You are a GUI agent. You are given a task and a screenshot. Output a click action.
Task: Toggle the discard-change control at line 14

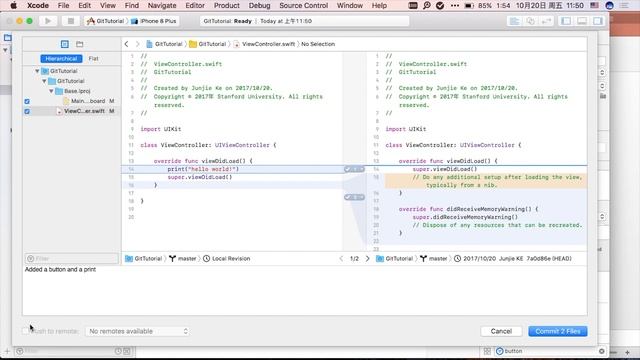pyautogui.click(x=354, y=169)
